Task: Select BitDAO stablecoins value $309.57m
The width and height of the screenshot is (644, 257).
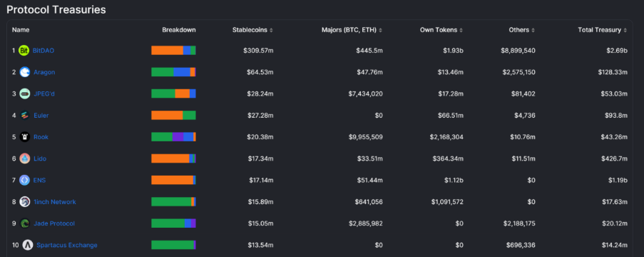Action: click(x=258, y=51)
